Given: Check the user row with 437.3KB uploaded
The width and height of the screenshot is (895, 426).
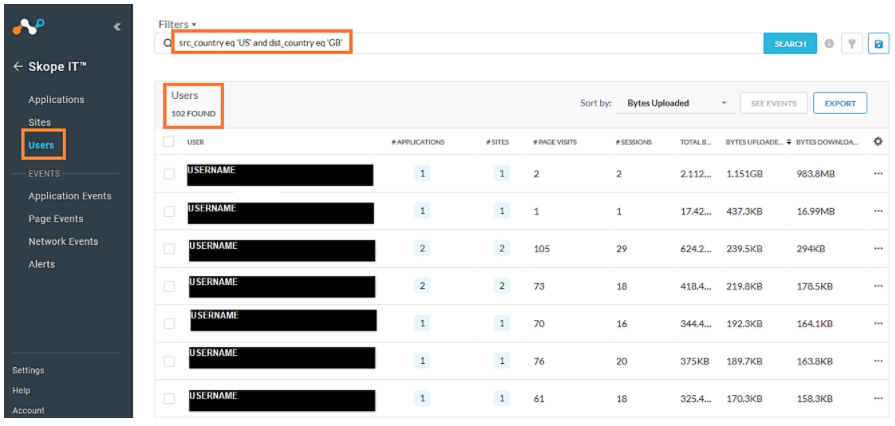Looking at the screenshot, I should click(x=169, y=211).
